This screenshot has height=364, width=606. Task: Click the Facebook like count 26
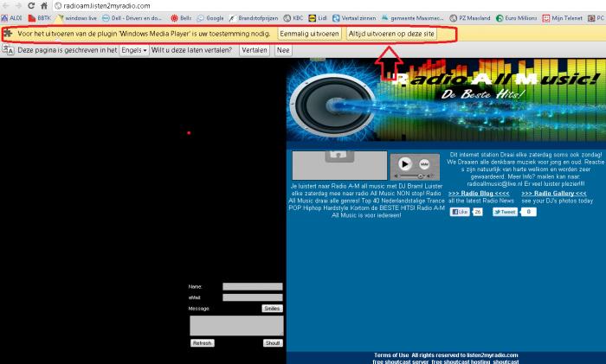pyautogui.click(x=478, y=212)
